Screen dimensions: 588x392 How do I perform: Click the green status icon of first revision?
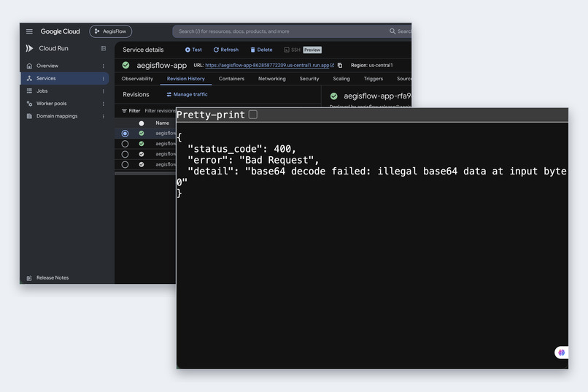click(142, 133)
